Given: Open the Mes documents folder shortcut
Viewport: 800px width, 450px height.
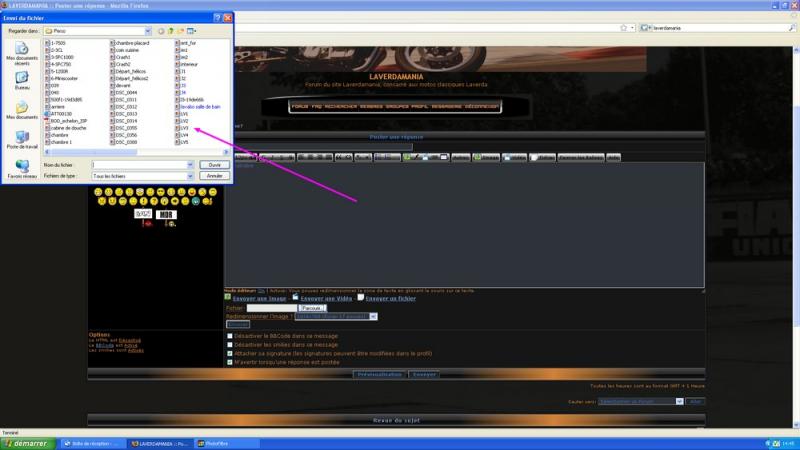Looking at the screenshot, I should (x=22, y=110).
